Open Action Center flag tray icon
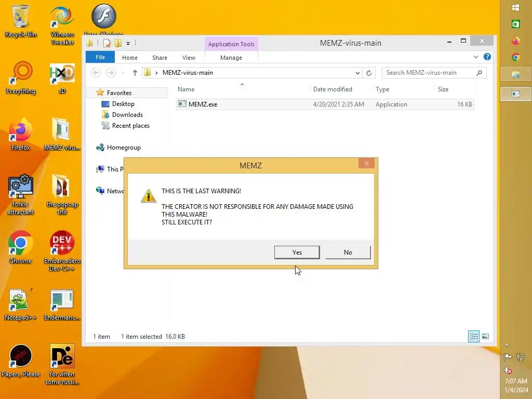This screenshot has height=399, width=532. [508, 357]
